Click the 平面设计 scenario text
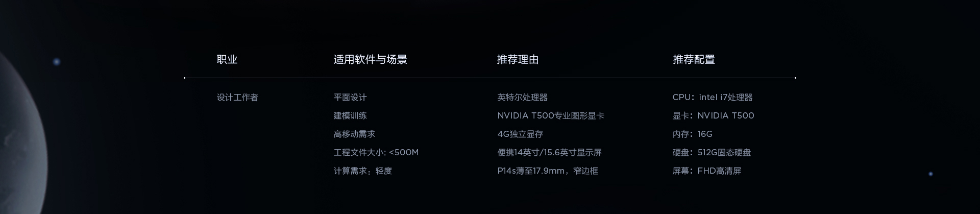This screenshot has width=980, height=214. tap(350, 98)
